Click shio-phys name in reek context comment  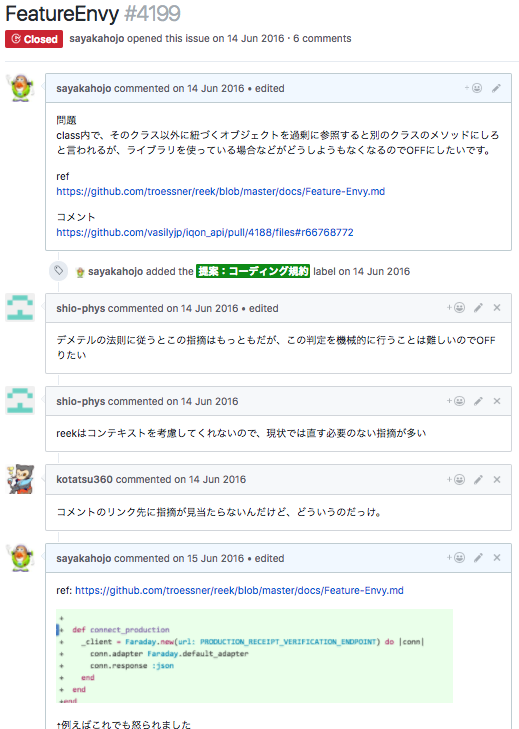pyautogui.click(x=80, y=401)
